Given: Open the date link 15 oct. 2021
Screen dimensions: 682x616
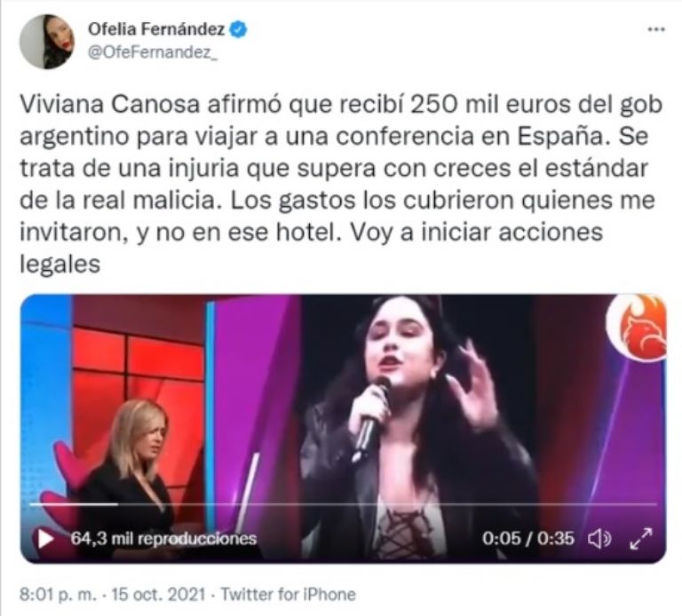Looking at the screenshot, I should [158, 595].
